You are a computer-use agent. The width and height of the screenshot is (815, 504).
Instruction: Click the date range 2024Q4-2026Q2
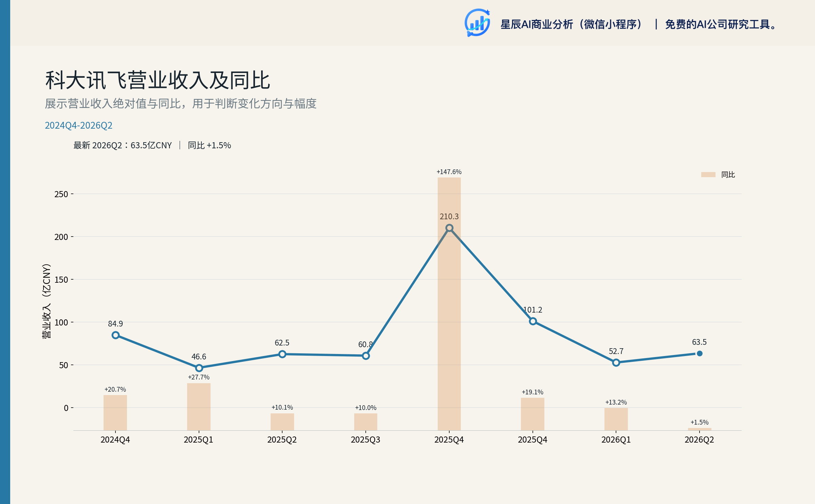pyautogui.click(x=78, y=125)
